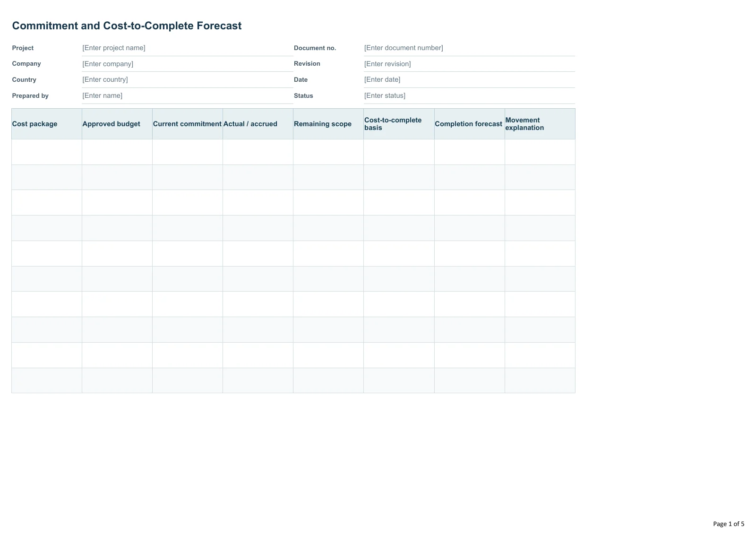The image size is (756, 535).
Task: Click the Project label
Action: tap(23, 48)
